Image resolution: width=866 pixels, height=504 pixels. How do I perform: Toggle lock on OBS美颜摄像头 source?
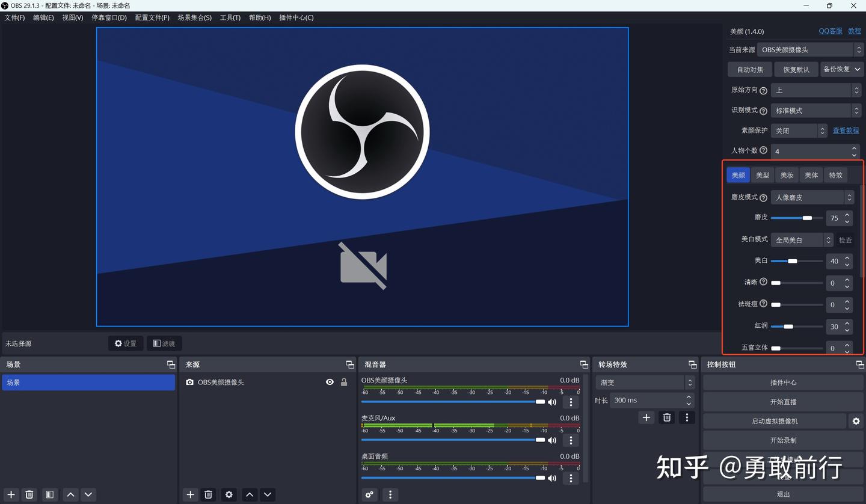(x=344, y=382)
